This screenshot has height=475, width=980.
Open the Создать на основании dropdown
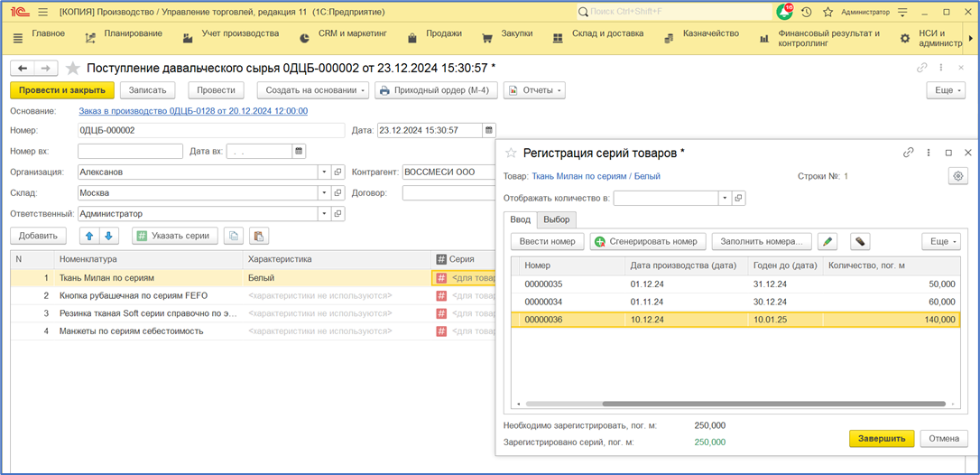(313, 90)
